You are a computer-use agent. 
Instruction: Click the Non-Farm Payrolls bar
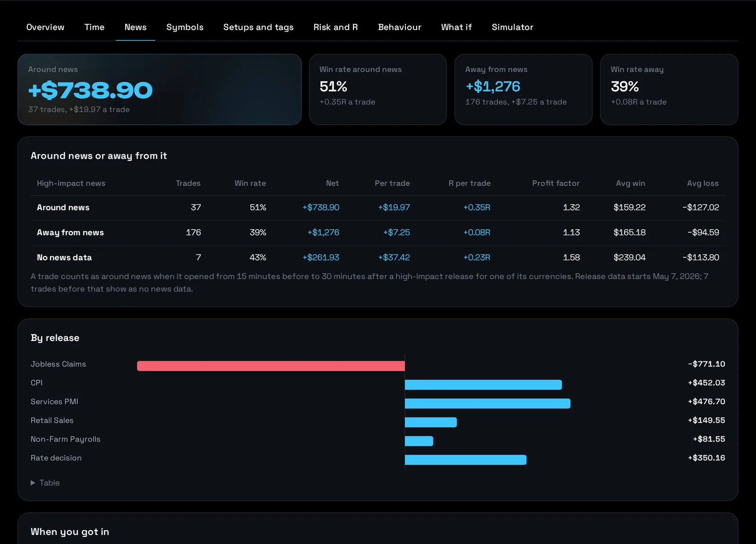click(x=419, y=441)
